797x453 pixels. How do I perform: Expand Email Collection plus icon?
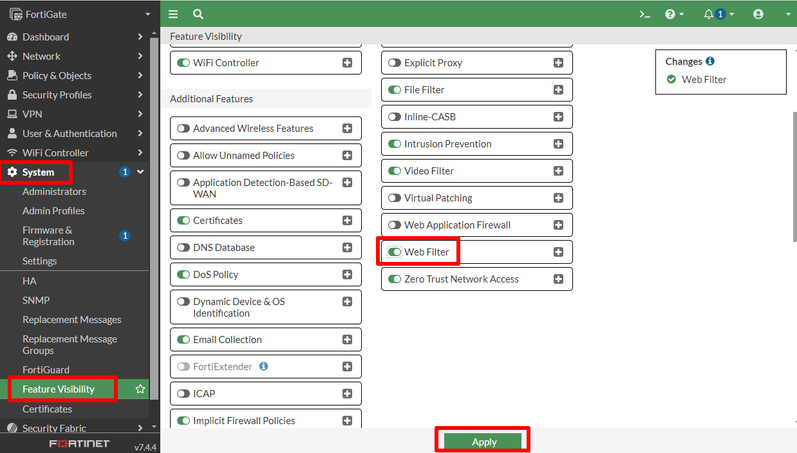[x=347, y=339]
